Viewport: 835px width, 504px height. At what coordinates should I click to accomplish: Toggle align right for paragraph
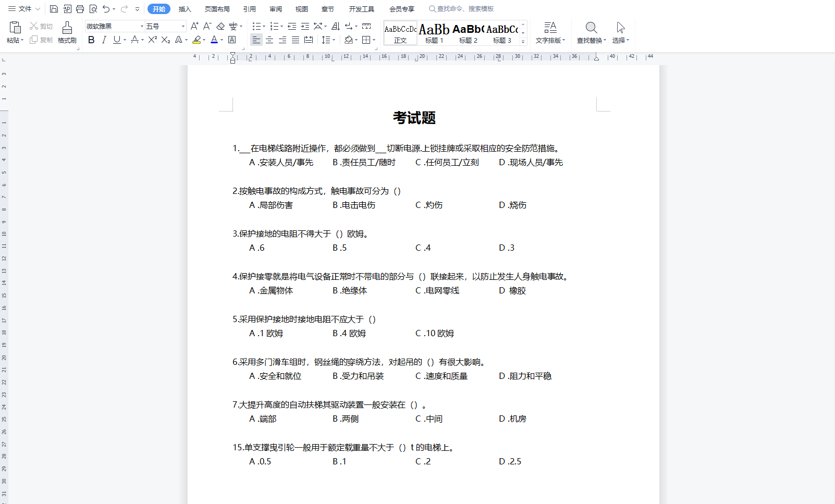(283, 40)
